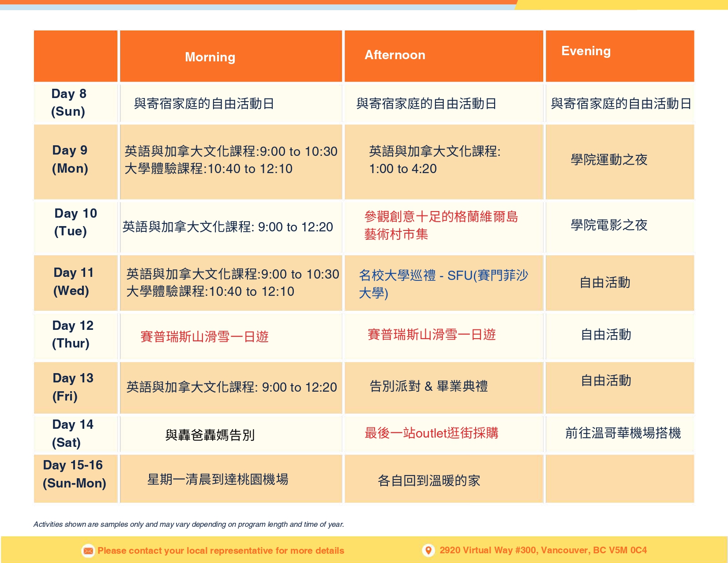Click the Day 14 (Sat) row label
The height and width of the screenshot is (563, 728).
(x=72, y=434)
